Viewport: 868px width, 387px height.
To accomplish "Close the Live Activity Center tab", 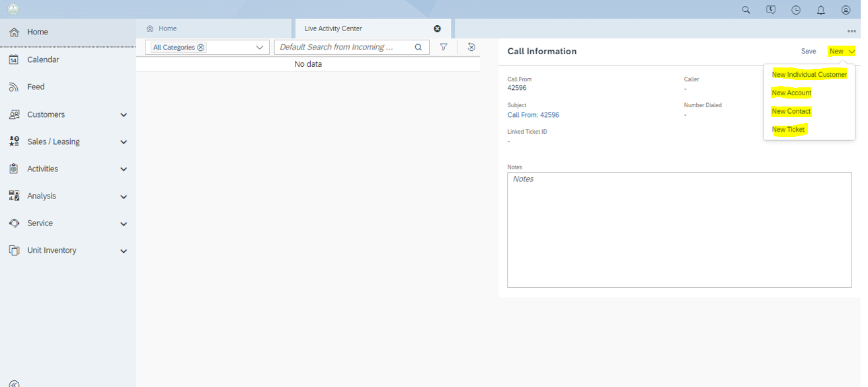I will click(x=437, y=28).
